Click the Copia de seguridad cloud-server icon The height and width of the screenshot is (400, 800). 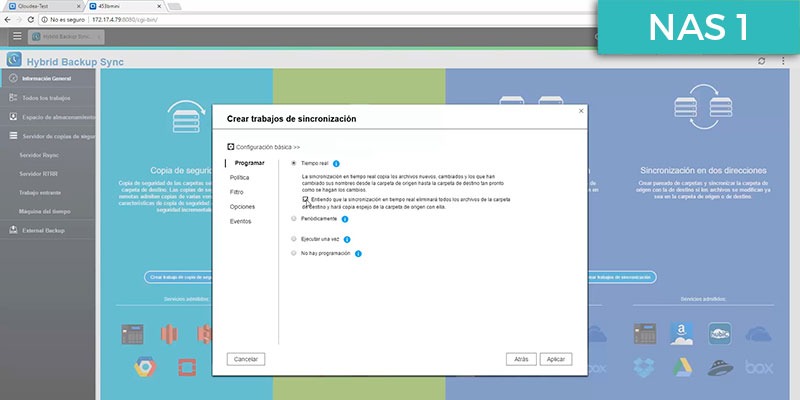click(186, 117)
